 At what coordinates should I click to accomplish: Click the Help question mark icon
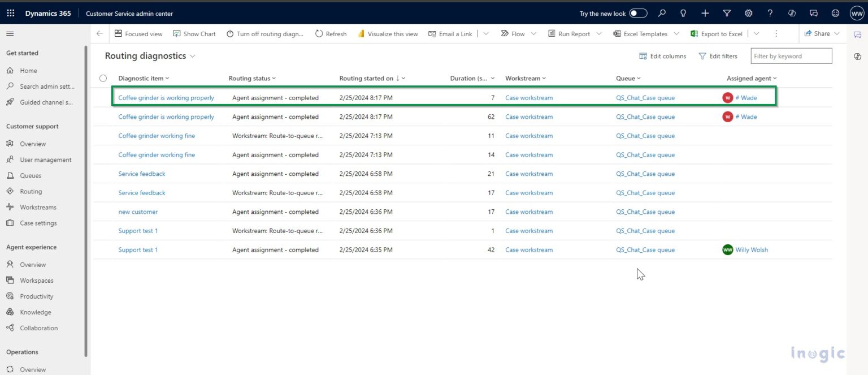coord(770,13)
